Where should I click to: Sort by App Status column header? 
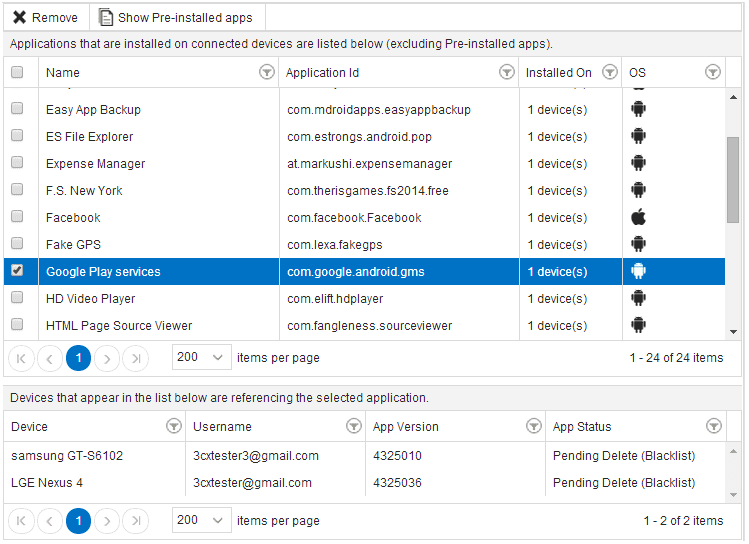pos(582,427)
